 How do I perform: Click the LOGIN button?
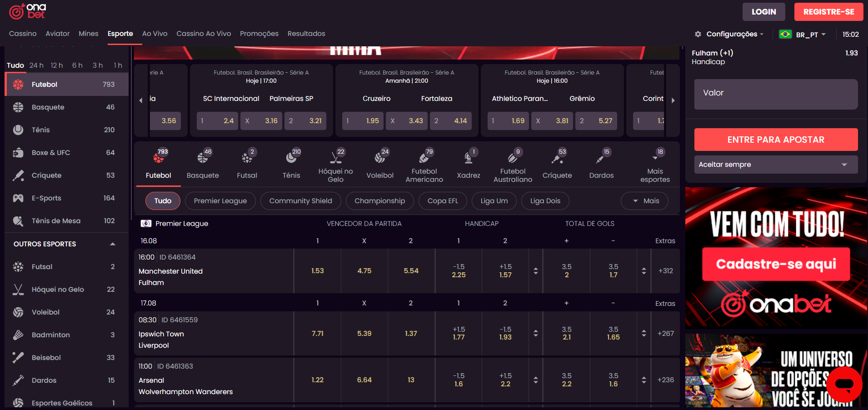point(763,12)
